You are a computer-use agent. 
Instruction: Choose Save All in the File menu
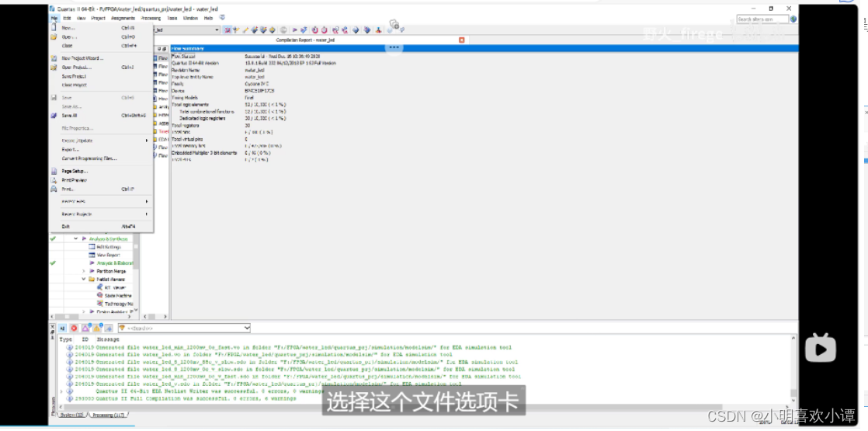(x=101, y=116)
